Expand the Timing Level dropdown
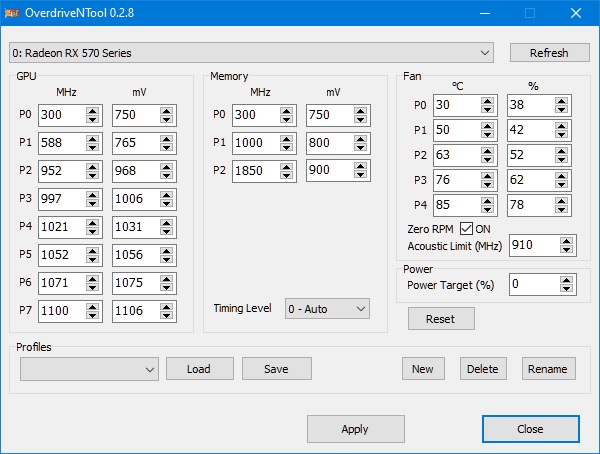Image resolution: width=600 pixels, height=454 pixels. [327, 309]
